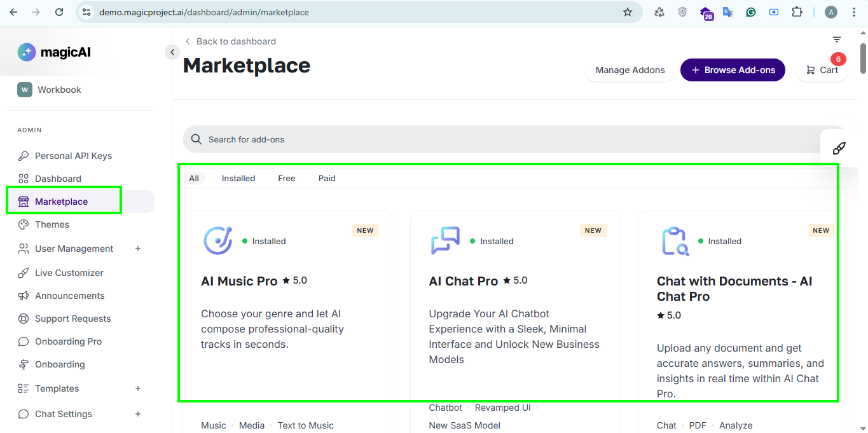868x433 pixels.
Task: Click the Media tag
Action: [x=252, y=425]
